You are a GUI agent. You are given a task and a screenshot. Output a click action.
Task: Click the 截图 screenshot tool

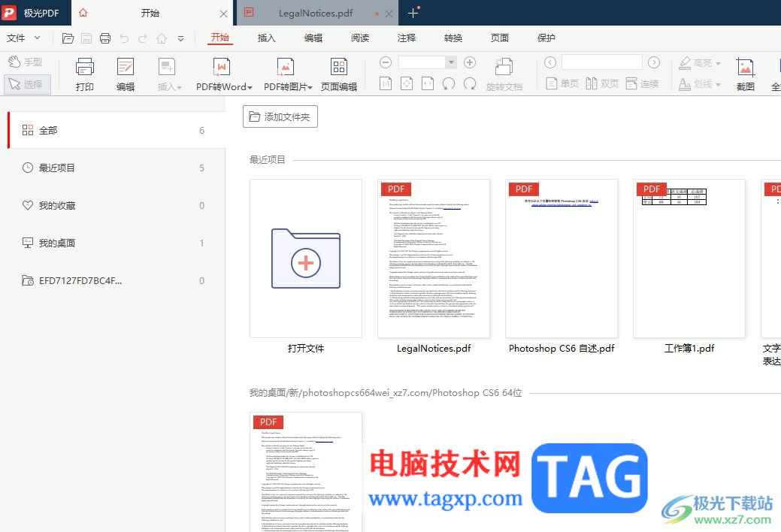[x=745, y=74]
